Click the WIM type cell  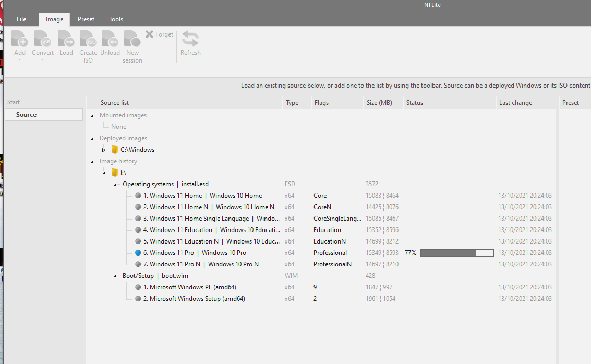click(292, 276)
